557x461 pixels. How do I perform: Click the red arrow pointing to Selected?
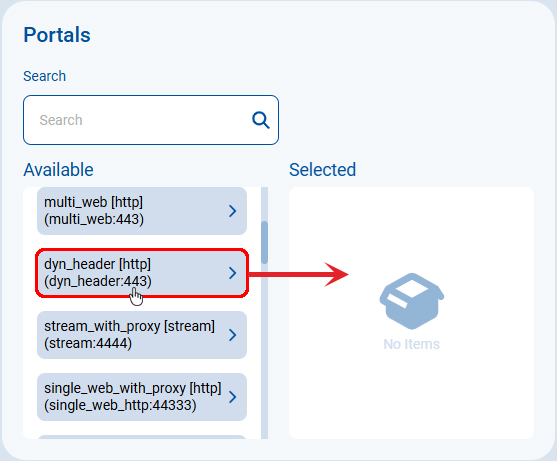click(298, 274)
